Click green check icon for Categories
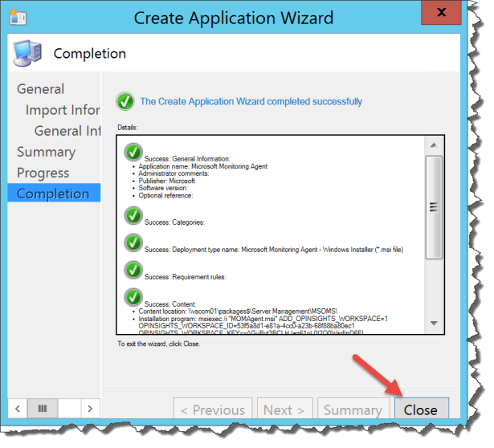This screenshot has height=448, width=494. point(133,216)
